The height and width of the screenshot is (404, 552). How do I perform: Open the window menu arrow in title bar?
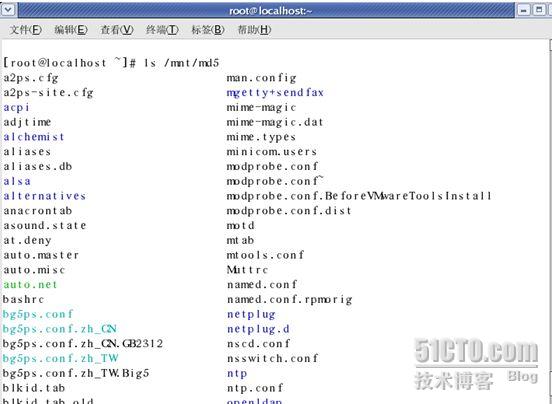coord(8,10)
